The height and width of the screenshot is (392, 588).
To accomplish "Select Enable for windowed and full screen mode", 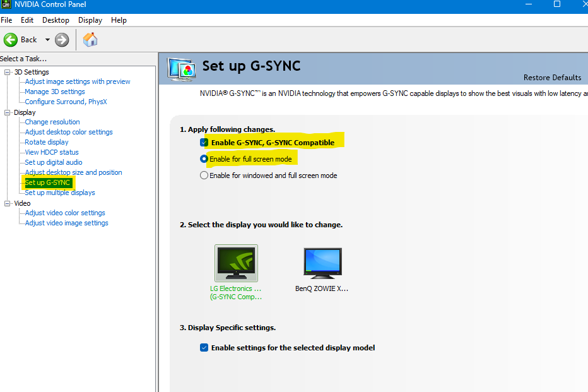I will pyautogui.click(x=204, y=175).
